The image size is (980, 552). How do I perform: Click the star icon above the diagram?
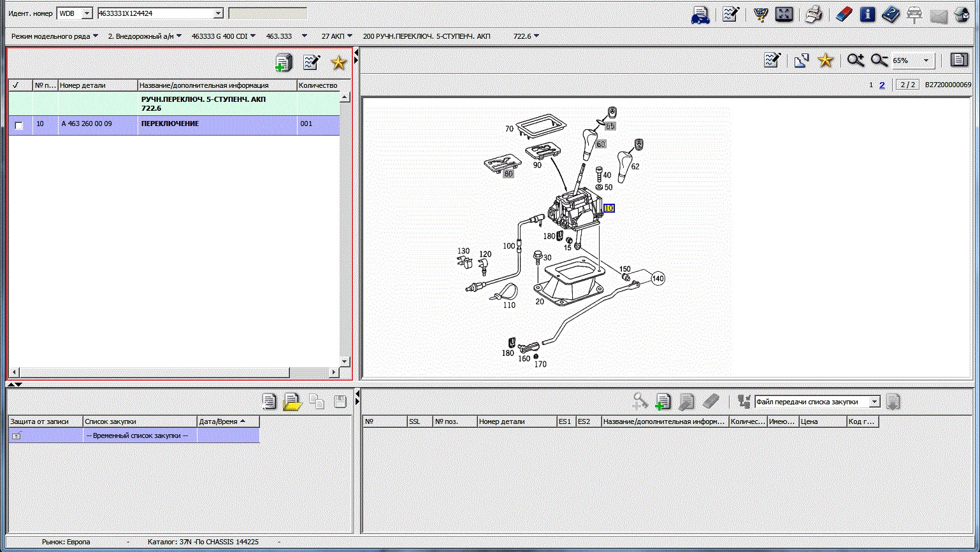(825, 60)
